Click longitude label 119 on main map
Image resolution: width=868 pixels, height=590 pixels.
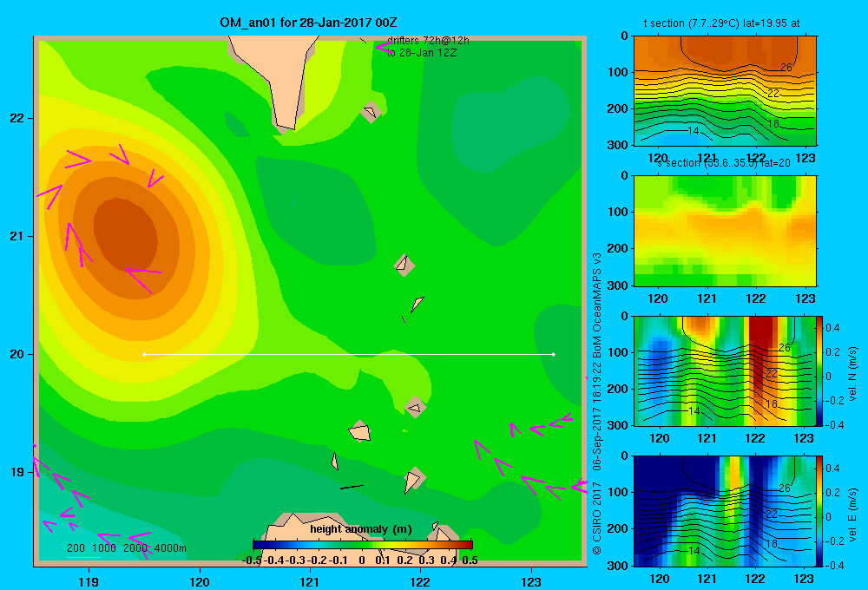click(89, 581)
